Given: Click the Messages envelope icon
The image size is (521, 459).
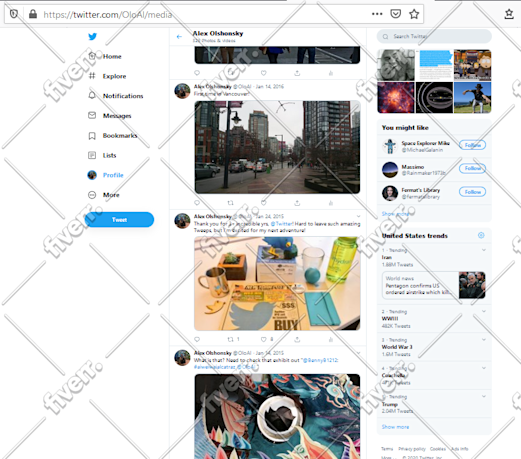Looking at the screenshot, I should (x=92, y=115).
